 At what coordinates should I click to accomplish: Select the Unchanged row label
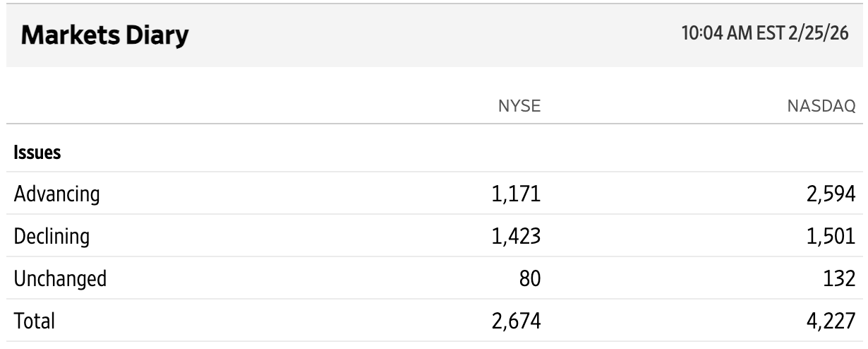click(x=60, y=278)
